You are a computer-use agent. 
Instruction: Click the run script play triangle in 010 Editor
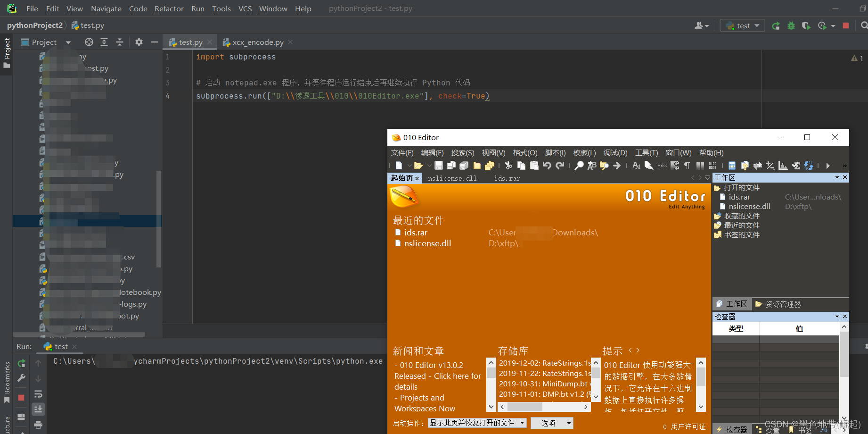(x=828, y=166)
